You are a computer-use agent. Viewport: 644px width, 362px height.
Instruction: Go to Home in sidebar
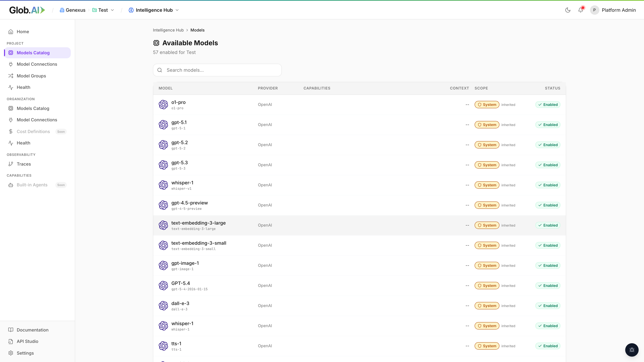38,32
